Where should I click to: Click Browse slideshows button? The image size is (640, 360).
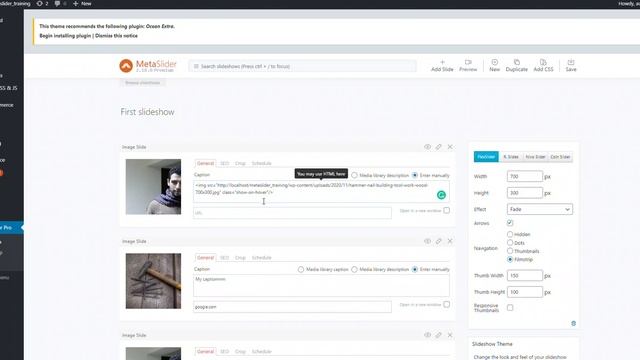(142, 82)
